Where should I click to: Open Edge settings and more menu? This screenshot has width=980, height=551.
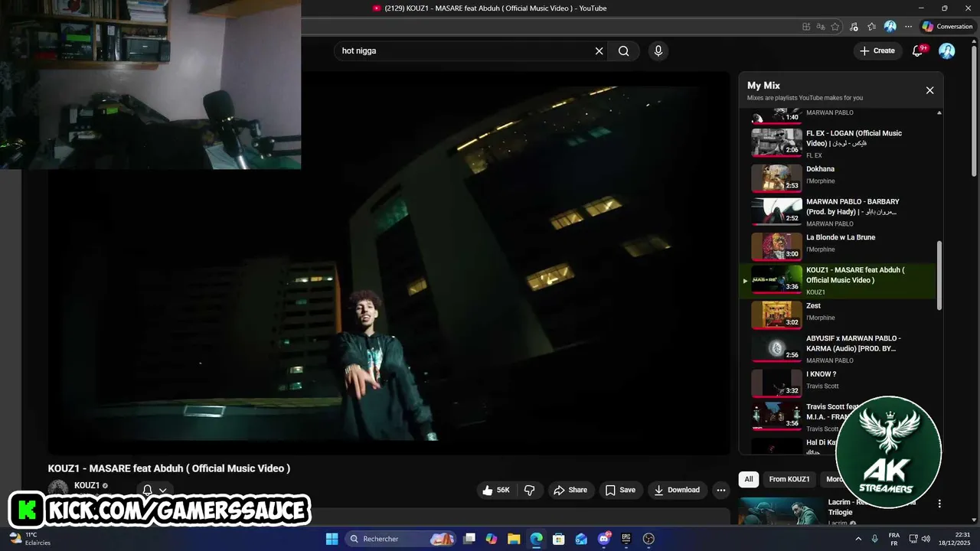(909, 27)
